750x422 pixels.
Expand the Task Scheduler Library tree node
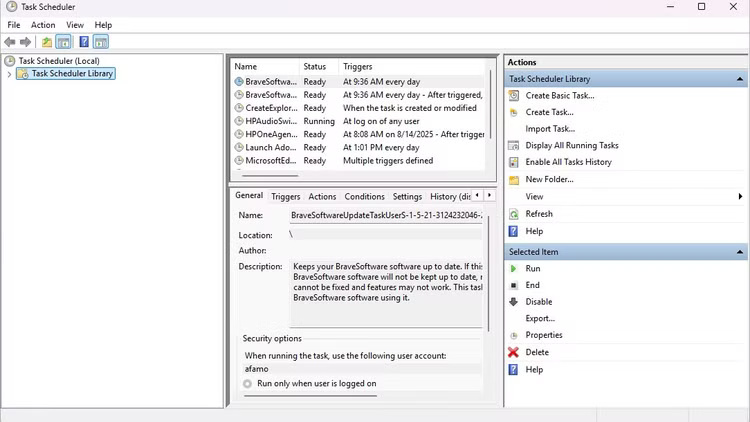10,74
